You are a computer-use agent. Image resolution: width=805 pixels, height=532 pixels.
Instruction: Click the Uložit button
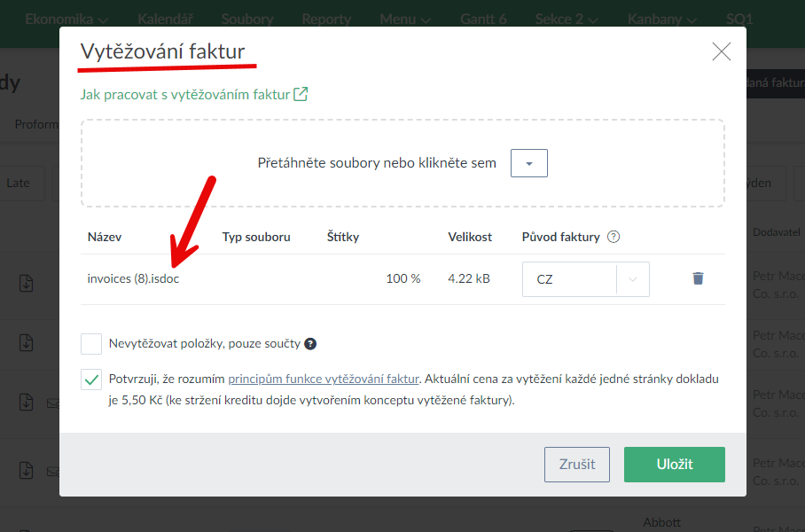[x=674, y=465]
